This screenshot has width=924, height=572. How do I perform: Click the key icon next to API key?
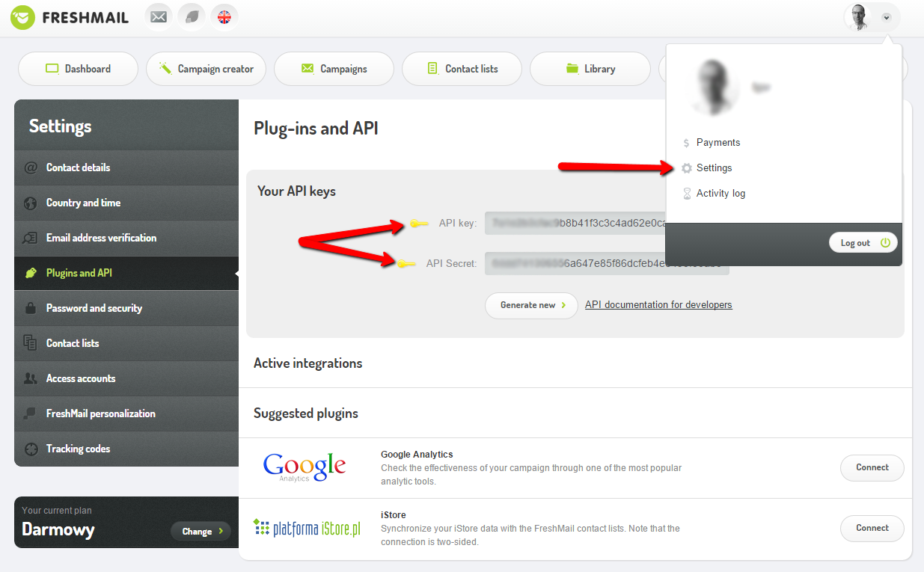tap(419, 223)
